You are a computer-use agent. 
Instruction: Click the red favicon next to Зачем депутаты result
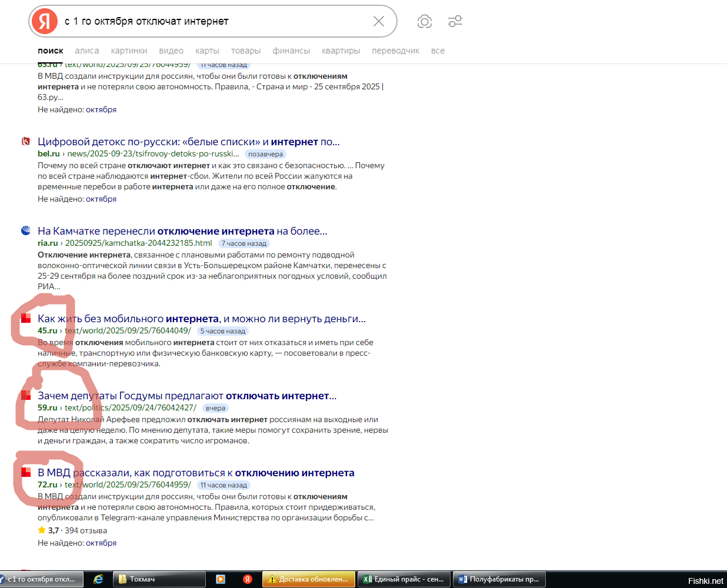(x=26, y=395)
